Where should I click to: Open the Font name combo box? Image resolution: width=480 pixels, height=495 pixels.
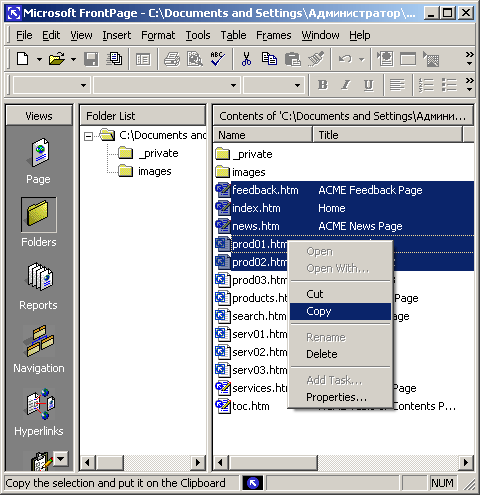click(x=233, y=85)
